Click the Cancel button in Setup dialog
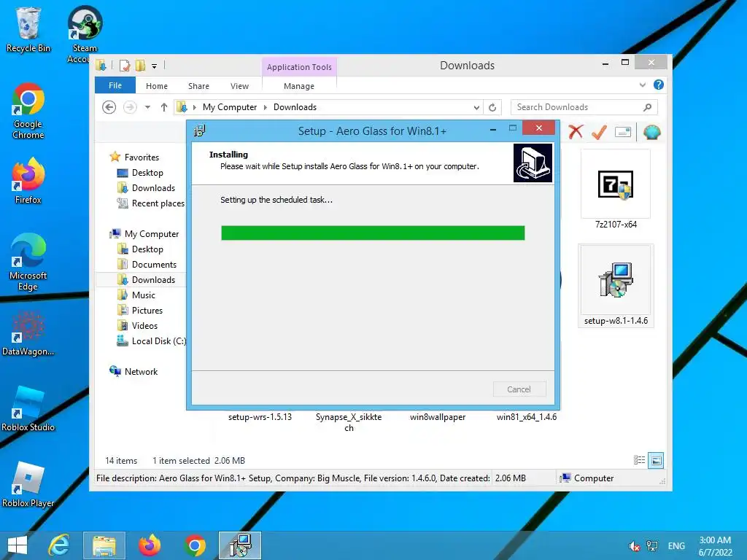 (x=519, y=389)
